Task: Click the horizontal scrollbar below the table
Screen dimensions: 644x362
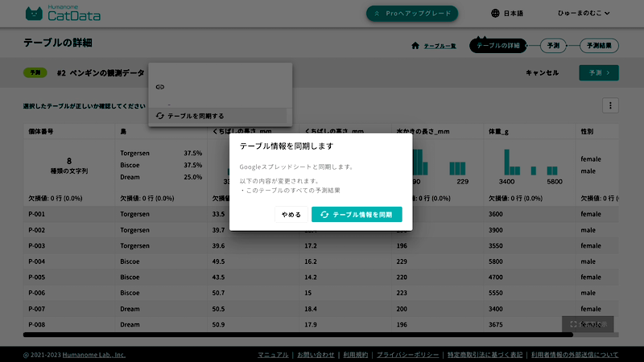Action: [x=298, y=335]
